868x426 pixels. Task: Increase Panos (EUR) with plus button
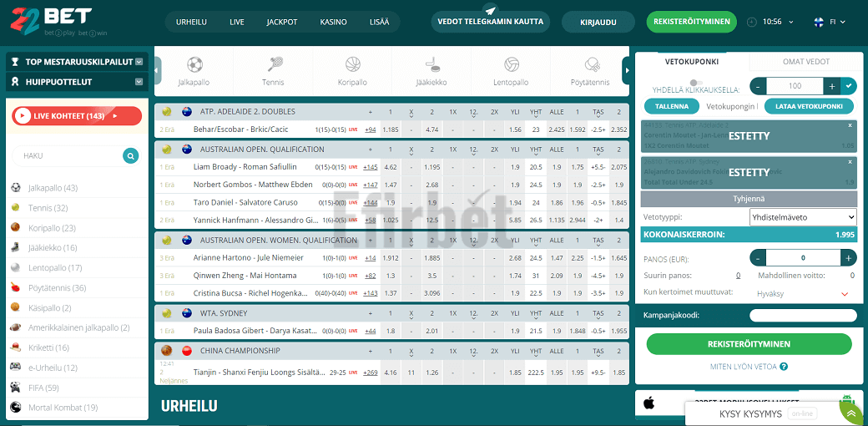click(848, 257)
